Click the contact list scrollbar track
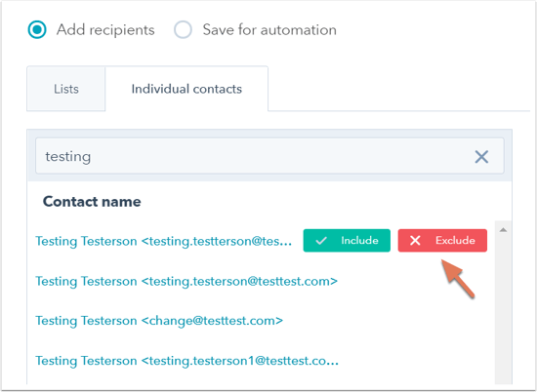Viewport: 537px width, 392px height. 503,308
